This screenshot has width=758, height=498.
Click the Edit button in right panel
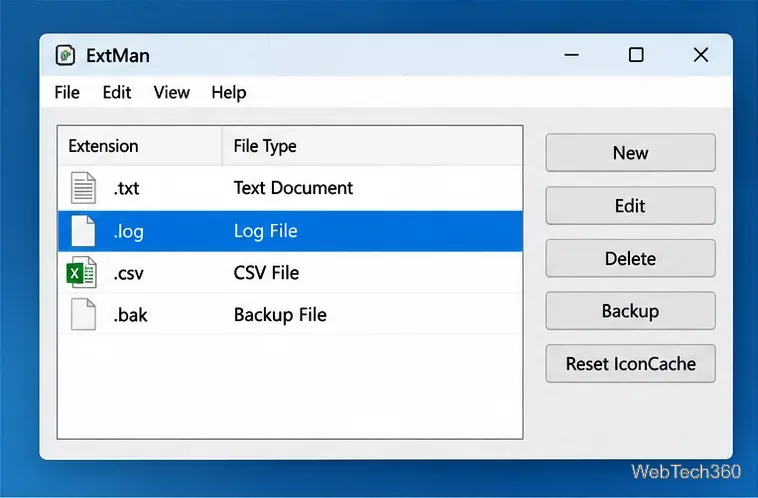[x=630, y=206]
